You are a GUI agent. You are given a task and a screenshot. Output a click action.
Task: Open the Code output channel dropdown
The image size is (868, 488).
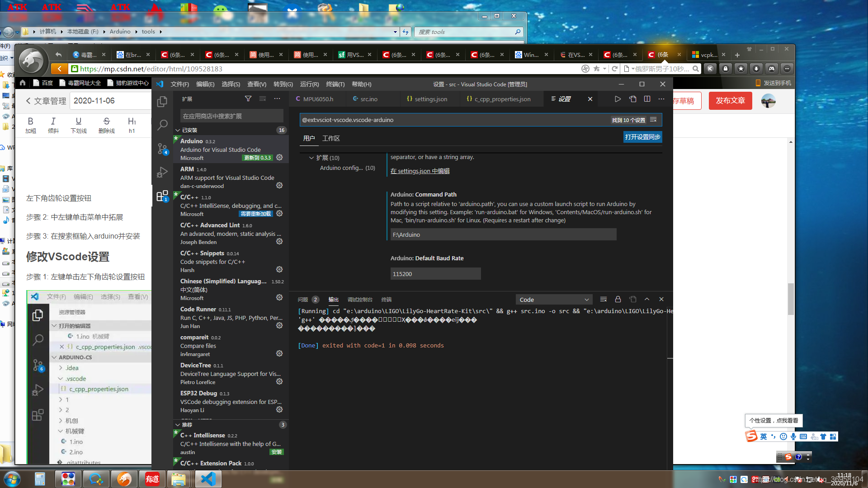point(554,299)
